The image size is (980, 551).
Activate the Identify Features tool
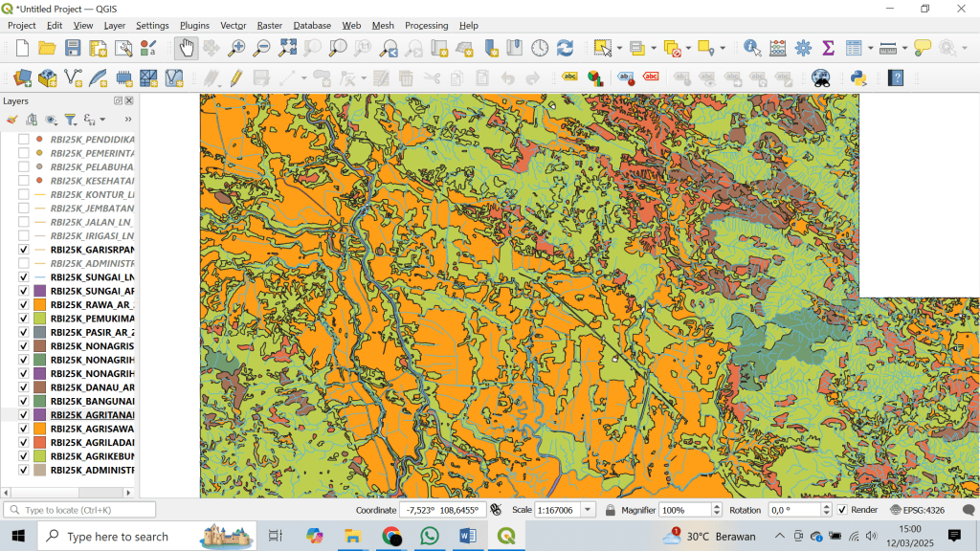click(x=752, y=48)
